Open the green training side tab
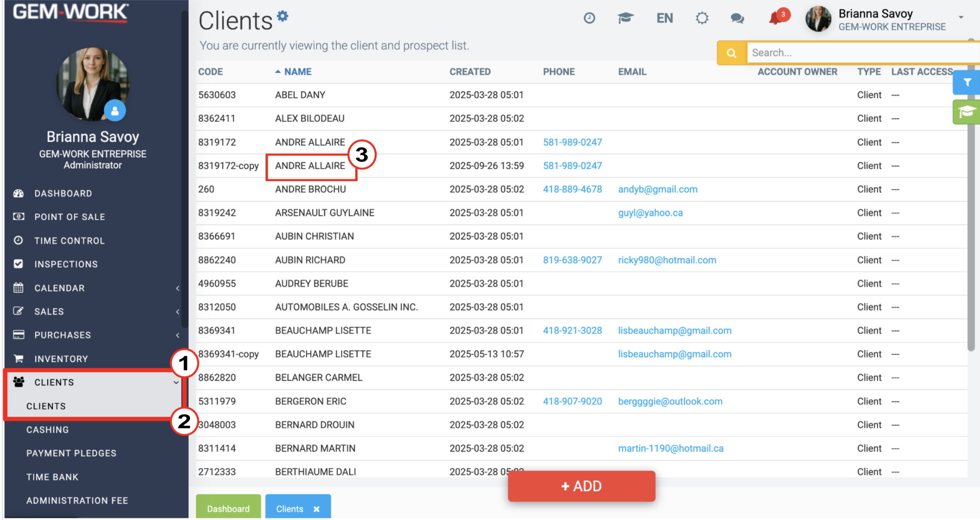The width and height of the screenshot is (980, 520). (967, 112)
